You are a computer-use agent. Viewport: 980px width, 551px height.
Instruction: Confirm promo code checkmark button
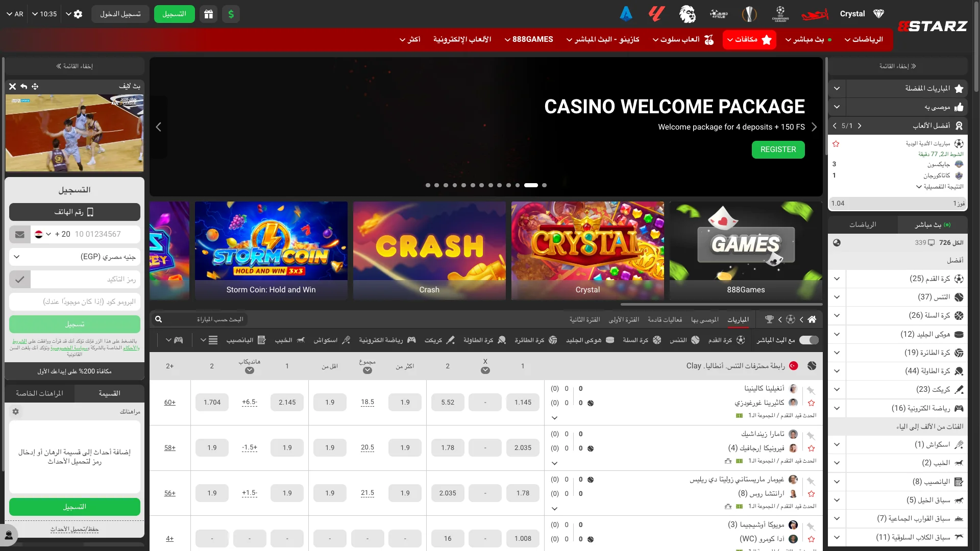click(20, 280)
